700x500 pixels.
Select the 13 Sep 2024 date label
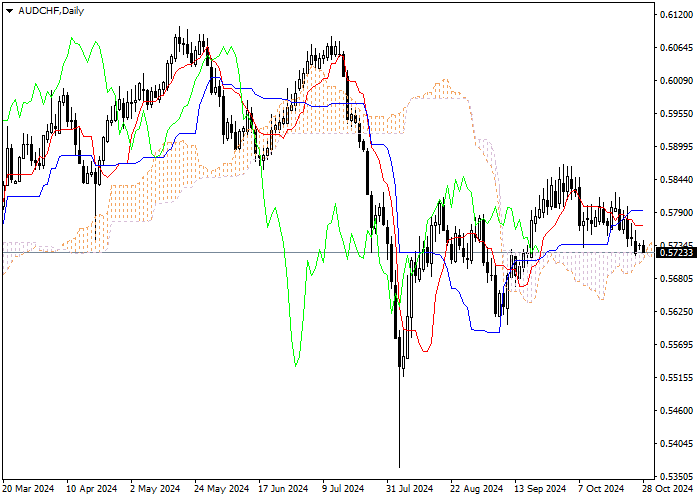coord(540,489)
